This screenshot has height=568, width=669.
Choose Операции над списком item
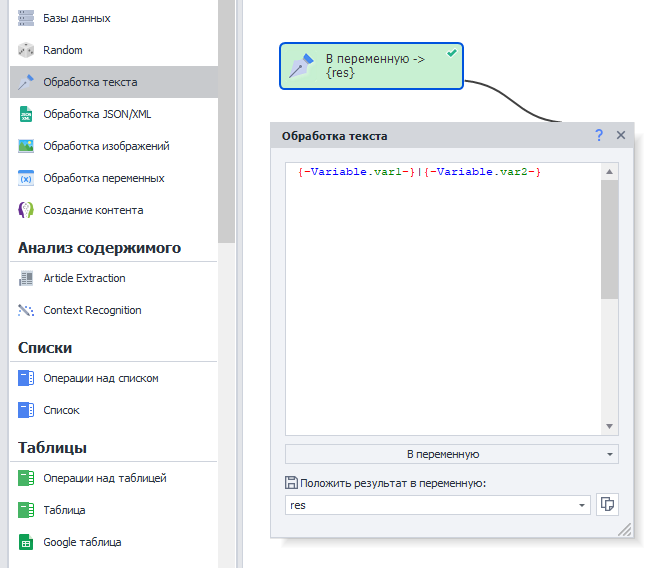(100, 378)
